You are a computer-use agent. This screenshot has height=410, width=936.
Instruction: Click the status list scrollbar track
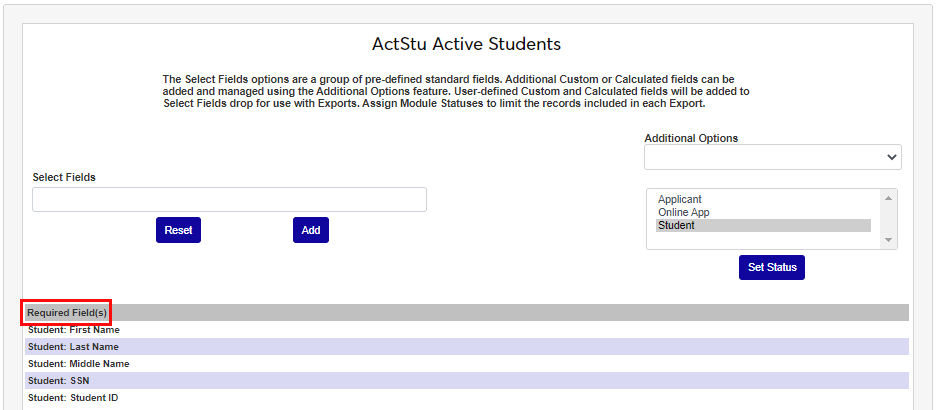pos(887,219)
